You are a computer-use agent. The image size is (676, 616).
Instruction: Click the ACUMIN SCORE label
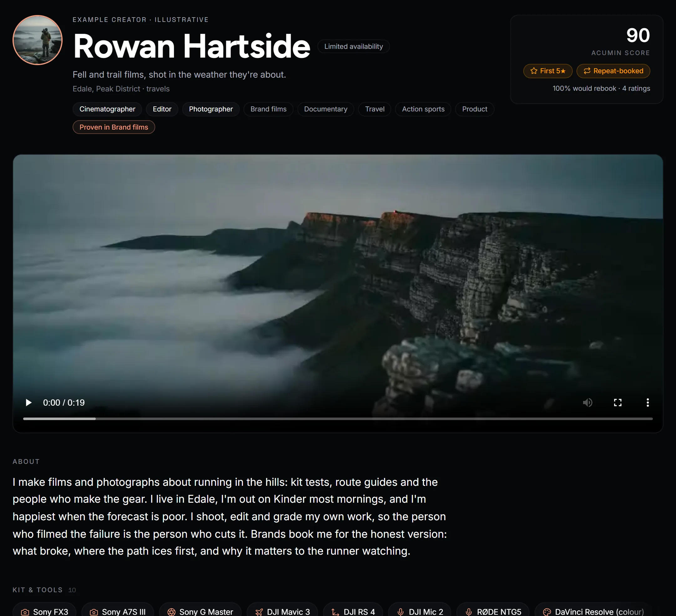click(620, 53)
